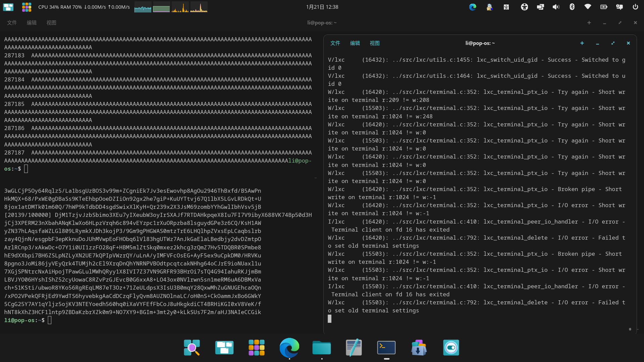Open Pop!_Shop download box icon
Screen dimensions: 644x362
tap(419, 348)
